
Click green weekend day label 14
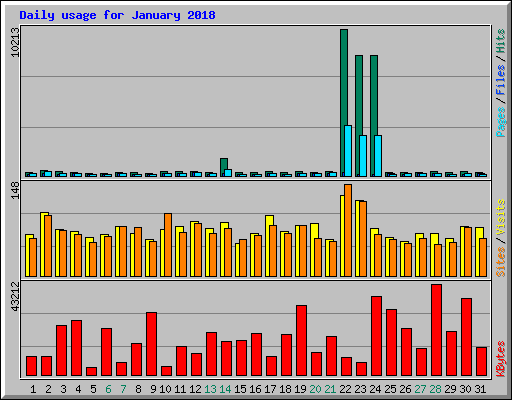click(x=225, y=389)
